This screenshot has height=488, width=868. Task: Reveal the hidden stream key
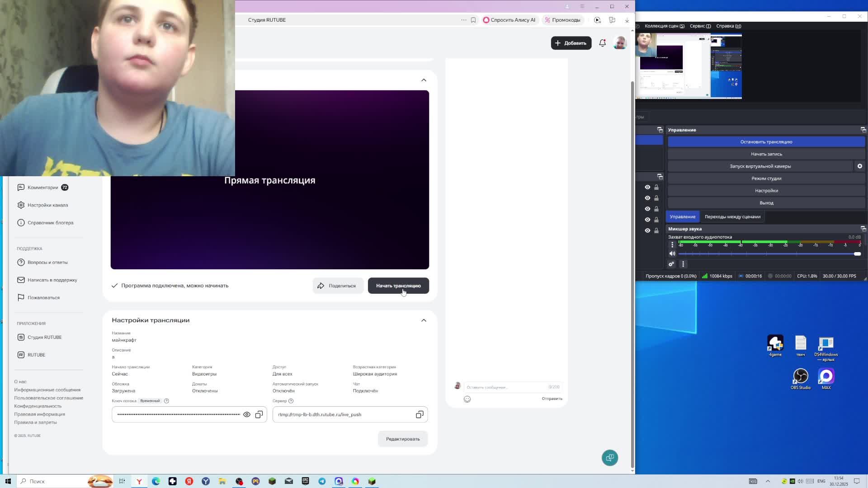[x=247, y=414]
